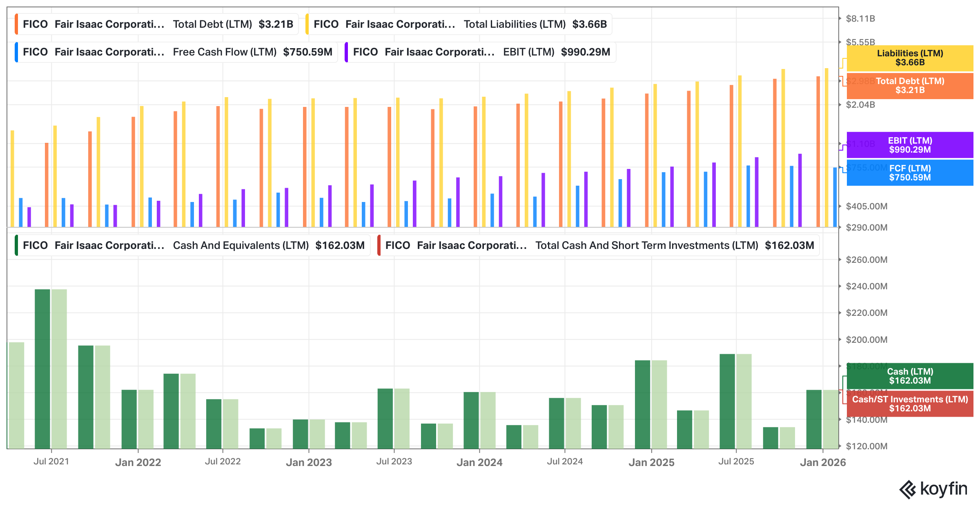Click the $8.11B y-axis label
This screenshot has height=506, width=980.
pyautogui.click(x=861, y=18)
